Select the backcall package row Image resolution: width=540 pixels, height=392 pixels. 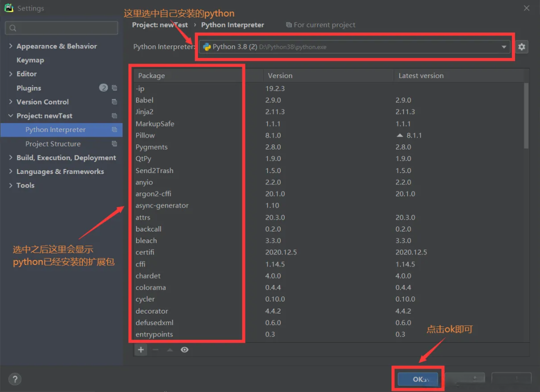coord(328,228)
